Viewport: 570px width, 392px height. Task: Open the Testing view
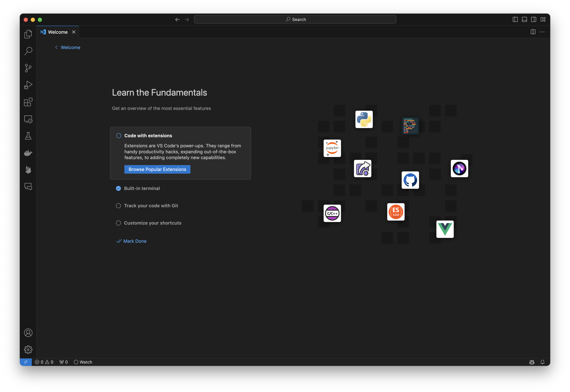[x=28, y=136]
